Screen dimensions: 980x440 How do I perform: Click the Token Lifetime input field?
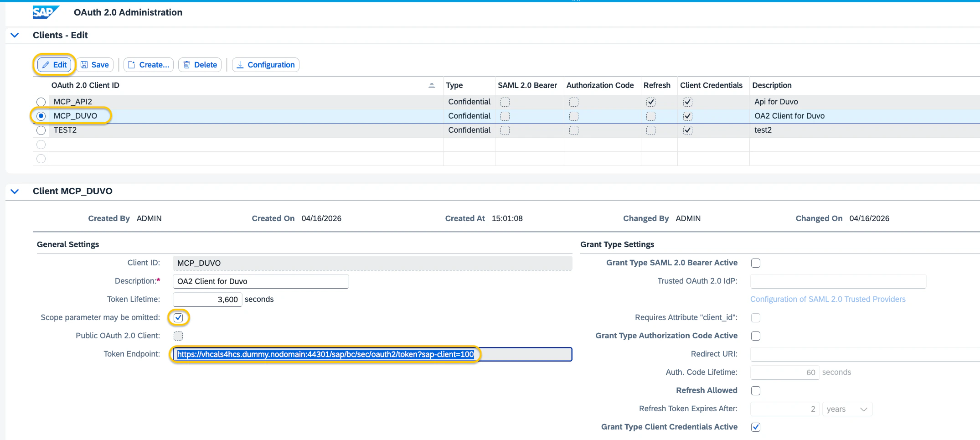click(207, 299)
